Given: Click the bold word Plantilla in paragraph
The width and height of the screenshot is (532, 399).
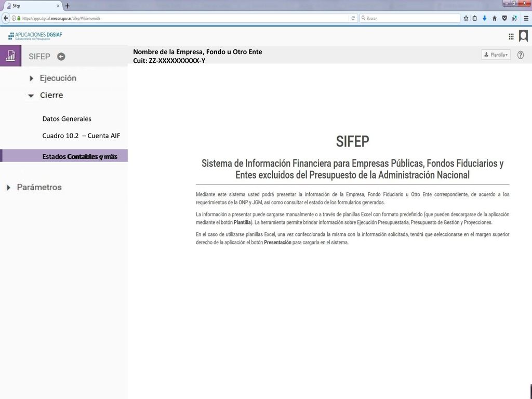Looking at the screenshot, I should point(242,222).
